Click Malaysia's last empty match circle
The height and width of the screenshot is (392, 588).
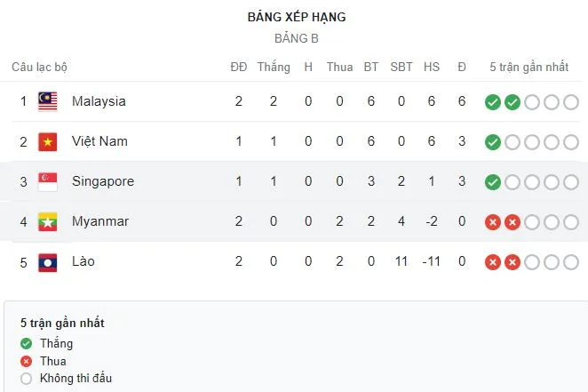tap(570, 101)
